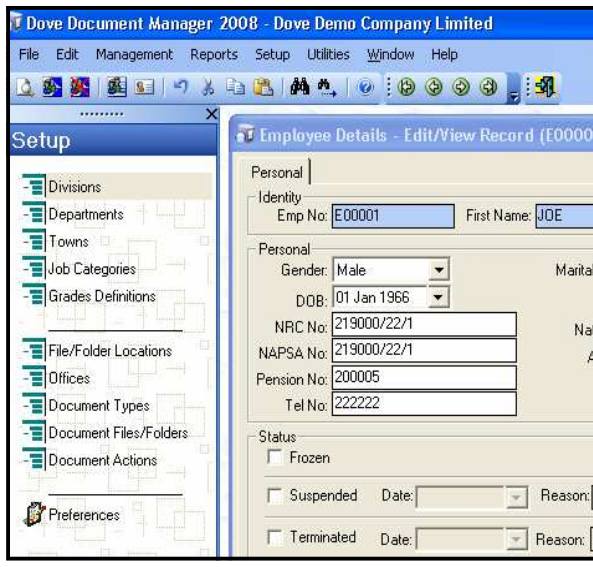
Task: Open toolbar options overflow arrow
Action: click(x=514, y=98)
